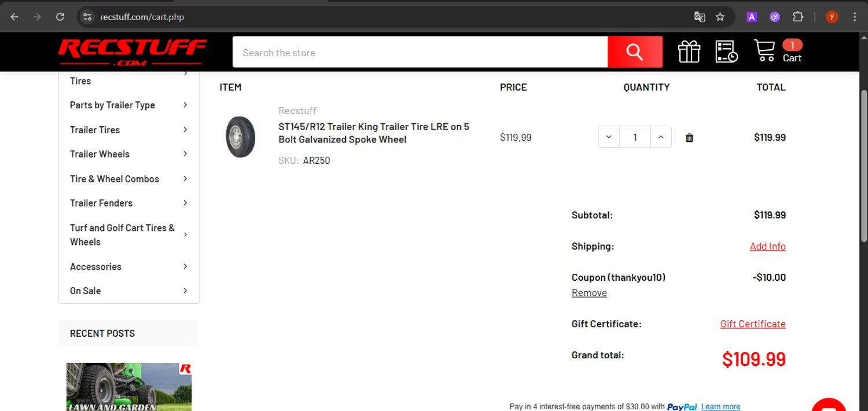Expand the Trailer Tires chevron
The width and height of the screenshot is (868, 411).
point(185,130)
